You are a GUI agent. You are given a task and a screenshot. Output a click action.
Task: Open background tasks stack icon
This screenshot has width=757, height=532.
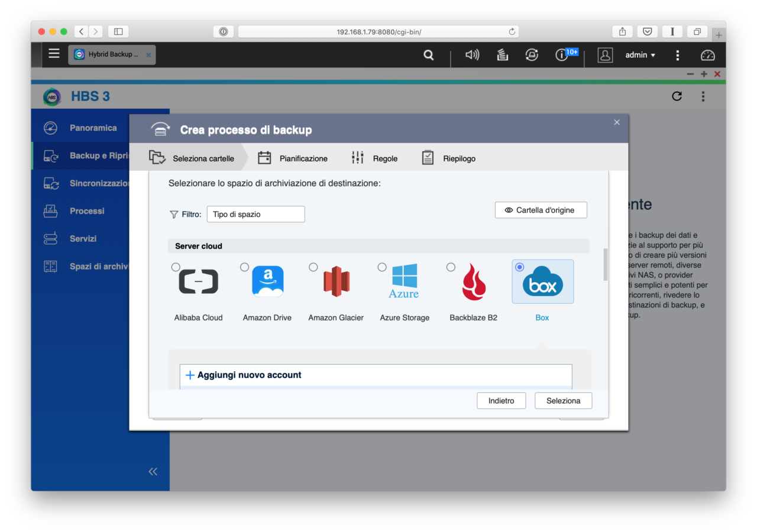coord(502,55)
